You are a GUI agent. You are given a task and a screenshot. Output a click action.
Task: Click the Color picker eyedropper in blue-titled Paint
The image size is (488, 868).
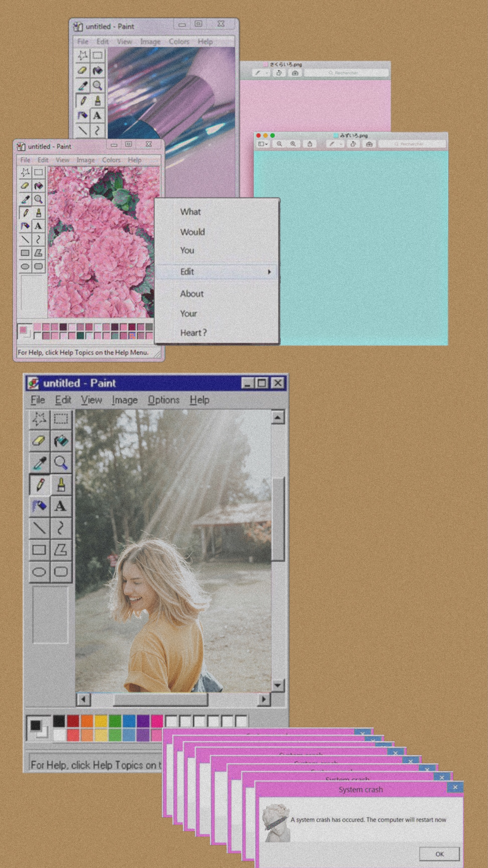pyautogui.click(x=39, y=463)
